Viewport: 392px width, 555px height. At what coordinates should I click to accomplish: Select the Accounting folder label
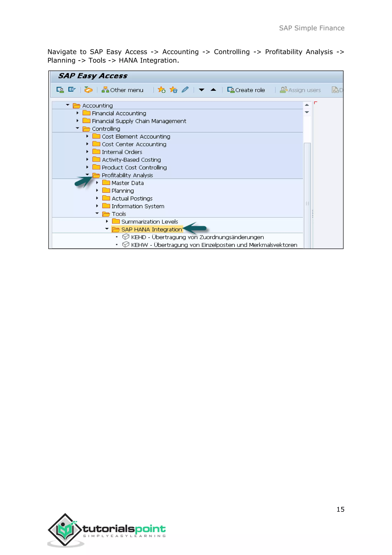click(x=97, y=106)
